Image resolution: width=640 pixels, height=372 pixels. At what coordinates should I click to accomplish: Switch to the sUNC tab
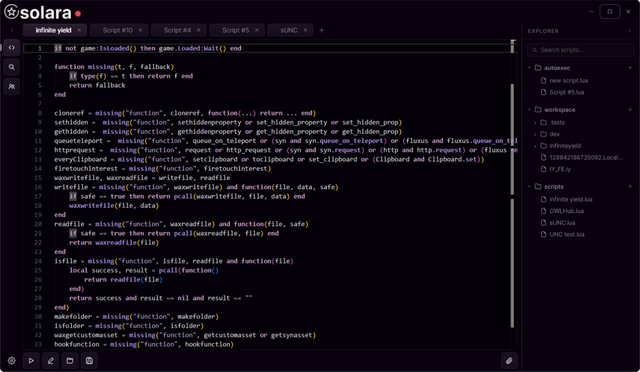pyautogui.click(x=289, y=30)
